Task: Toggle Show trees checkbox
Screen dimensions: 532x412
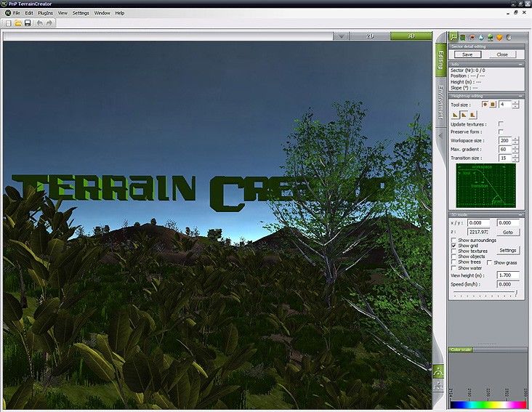Action: [x=454, y=262]
